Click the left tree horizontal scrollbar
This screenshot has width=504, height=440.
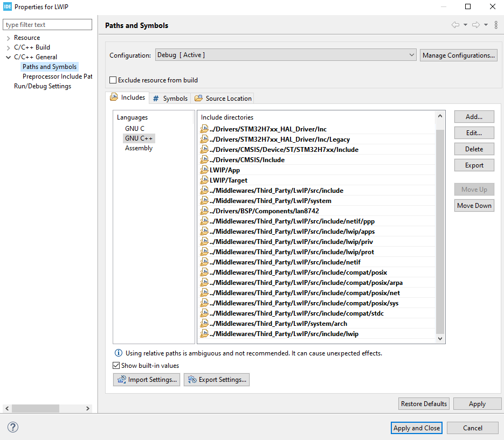pos(36,408)
